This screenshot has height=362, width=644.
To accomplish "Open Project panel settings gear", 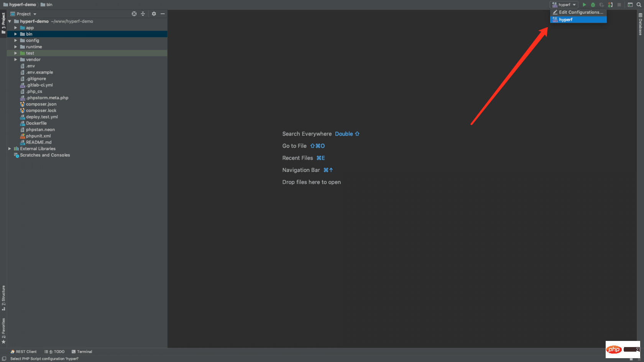I will pyautogui.click(x=154, y=14).
